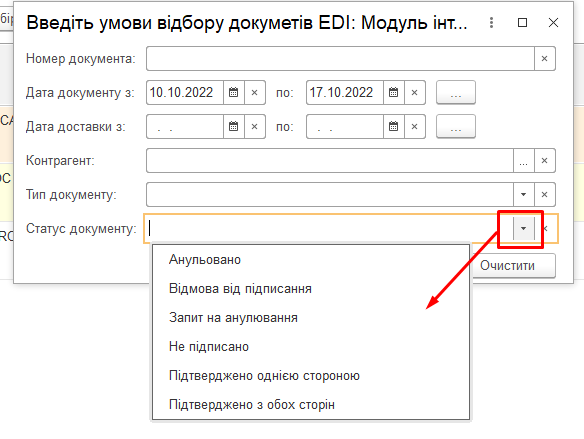Maximize the EDI filter dialog window
This screenshot has width=584, height=439.
point(522,23)
